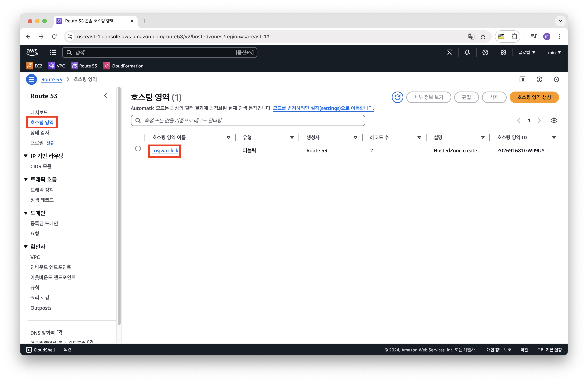Open the notifications bell icon

(x=467, y=53)
